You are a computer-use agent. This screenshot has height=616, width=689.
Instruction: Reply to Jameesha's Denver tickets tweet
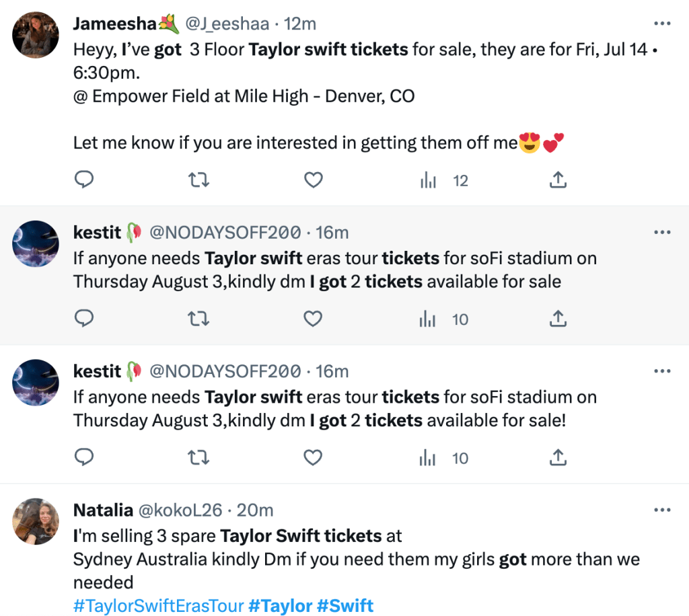click(x=83, y=180)
